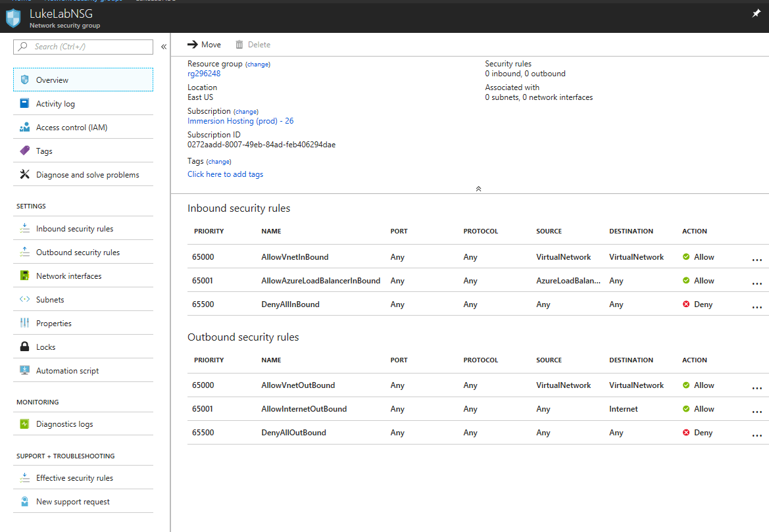Open the Diagnostics logs item
The width and height of the screenshot is (769, 532).
(83, 423)
